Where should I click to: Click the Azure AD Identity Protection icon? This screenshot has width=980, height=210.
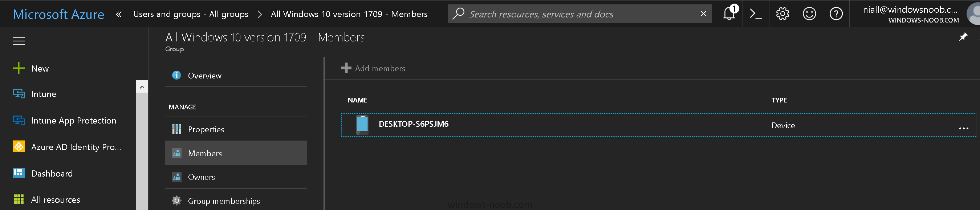tap(19, 147)
